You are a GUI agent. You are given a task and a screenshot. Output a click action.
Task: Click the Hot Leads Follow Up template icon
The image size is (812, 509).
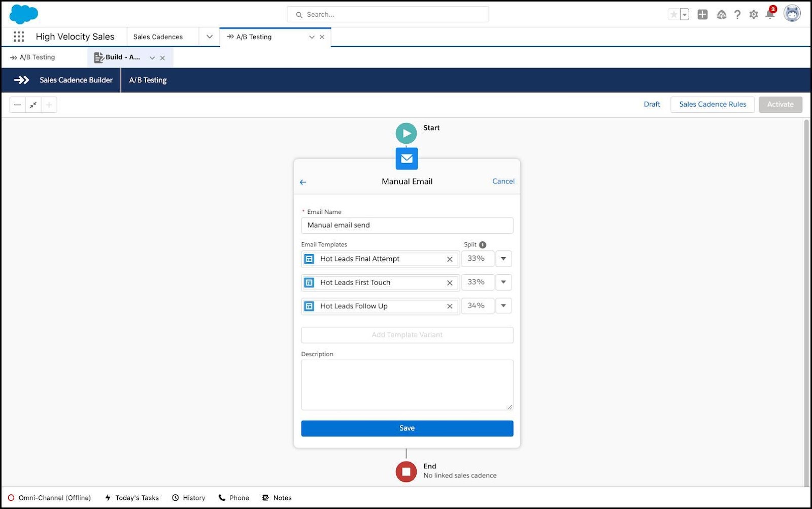[x=309, y=306]
